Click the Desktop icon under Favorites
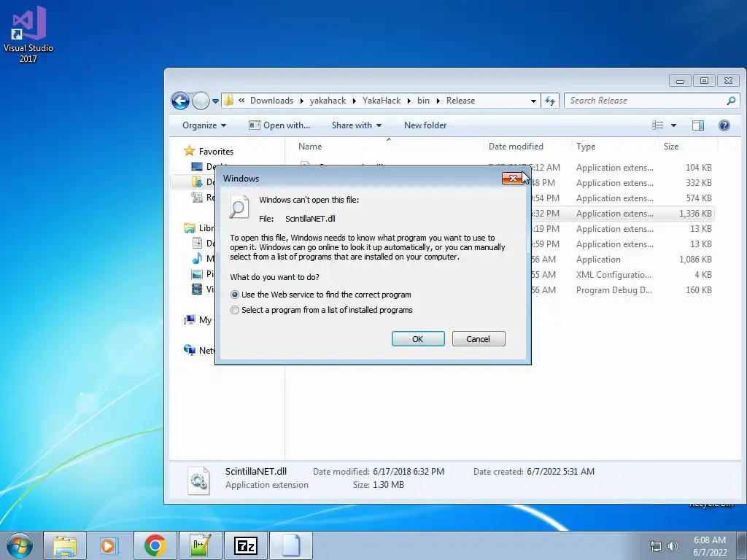This screenshot has height=560, width=747. point(197,167)
